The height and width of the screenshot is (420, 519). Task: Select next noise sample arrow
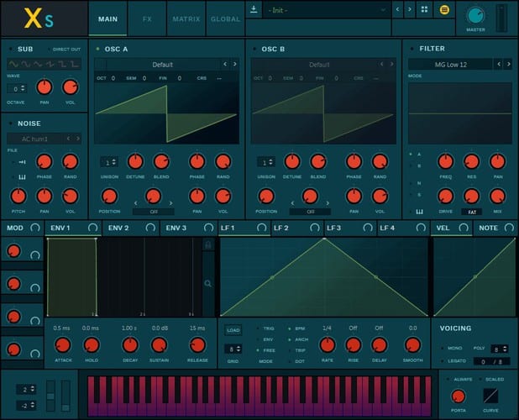[78, 139]
